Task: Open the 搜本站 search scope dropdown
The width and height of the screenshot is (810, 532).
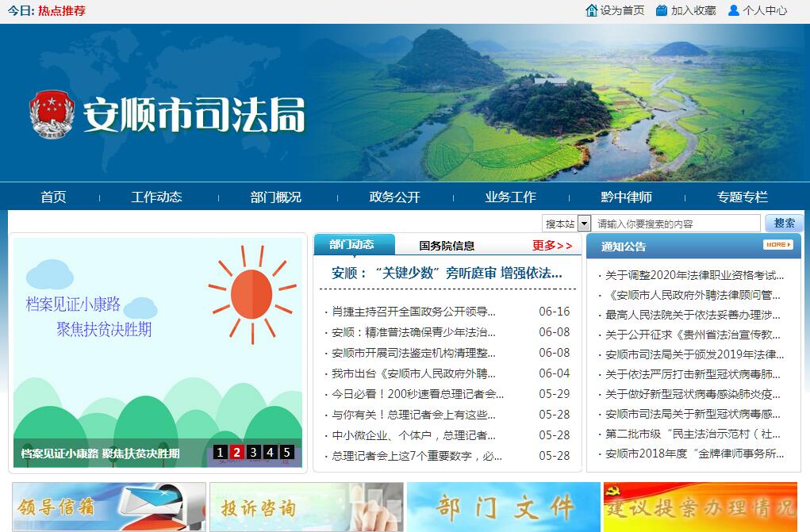Action: (x=566, y=224)
